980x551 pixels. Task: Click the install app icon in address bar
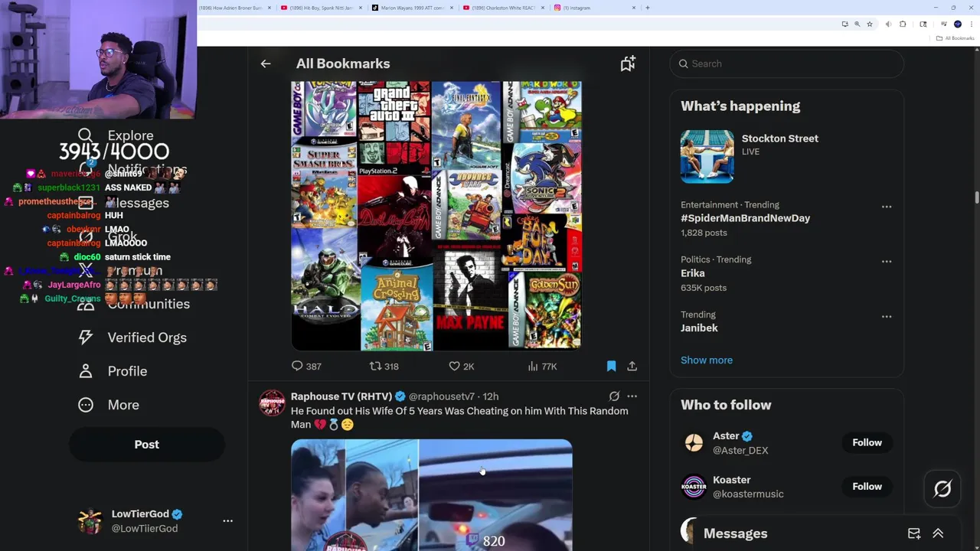[844, 24]
